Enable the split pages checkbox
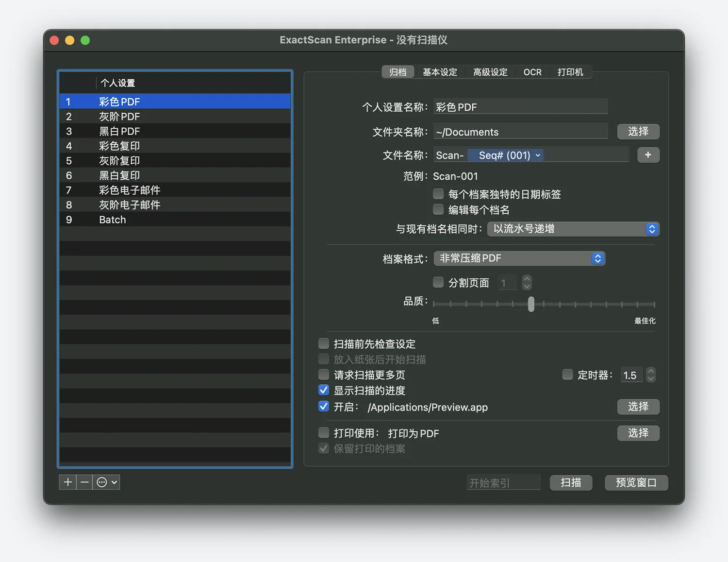 click(x=438, y=282)
